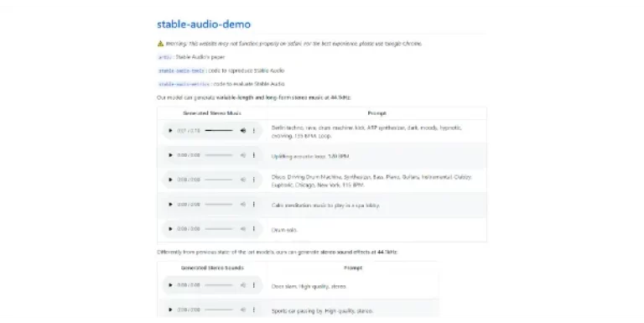Click the warning triangle icon
This screenshot has height=323, width=644.
pos(161,44)
